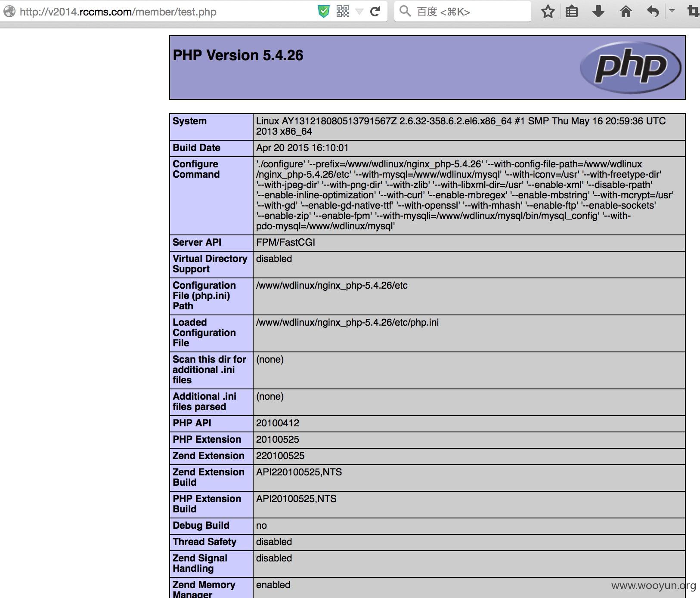Screen dimensions: 700x598
Task: Click '(none)' in Scan this dir row
Action: coord(270,360)
